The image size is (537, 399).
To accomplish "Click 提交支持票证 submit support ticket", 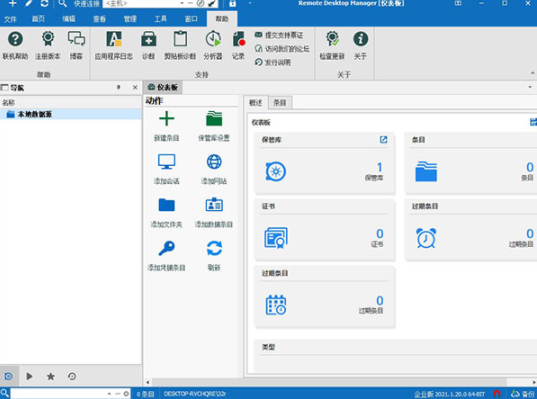I will 279,35.
